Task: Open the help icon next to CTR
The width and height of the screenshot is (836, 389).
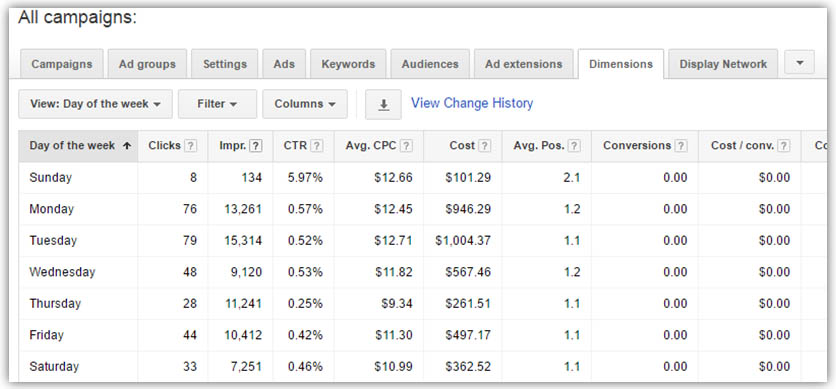Action: [x=317, y=146]
